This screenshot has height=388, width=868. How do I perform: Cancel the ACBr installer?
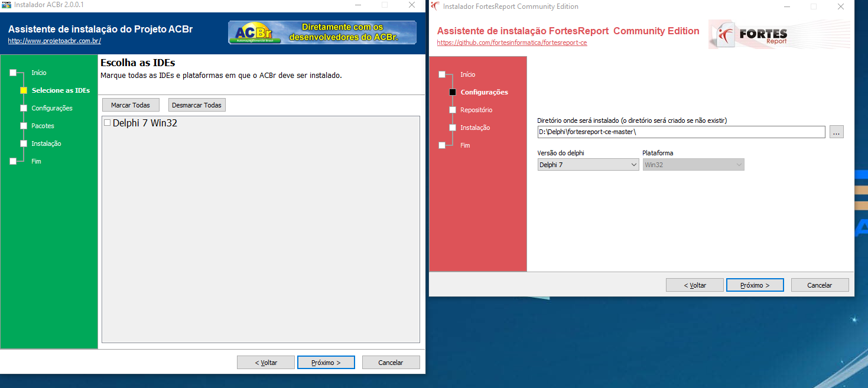(391, 363)
